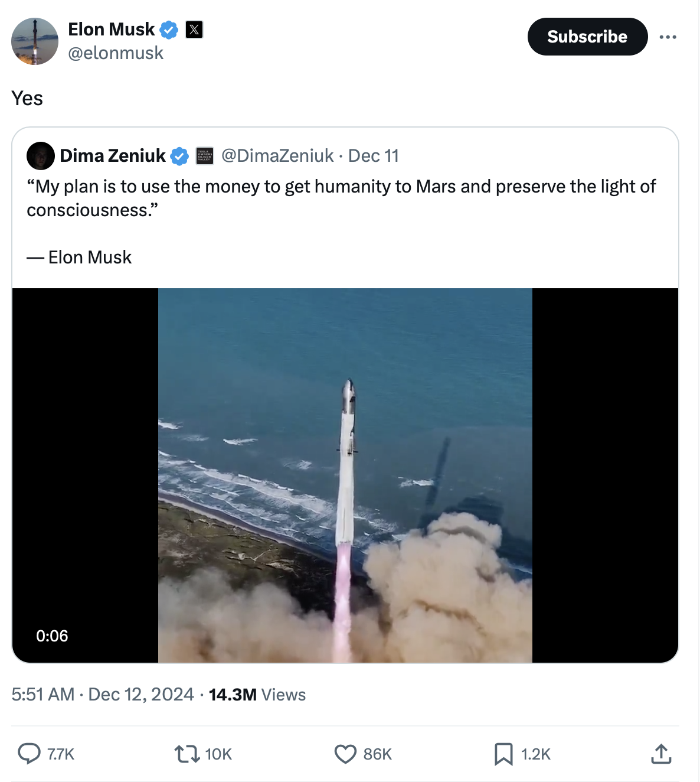Like the post with heart icon
The width and height of the screenshot is (700, 782).
coord(345,754)
